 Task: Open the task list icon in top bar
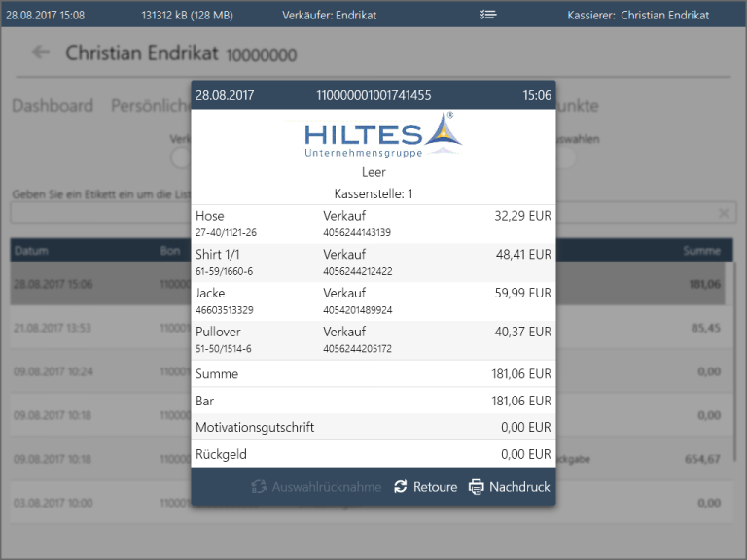tap(488, 15)
